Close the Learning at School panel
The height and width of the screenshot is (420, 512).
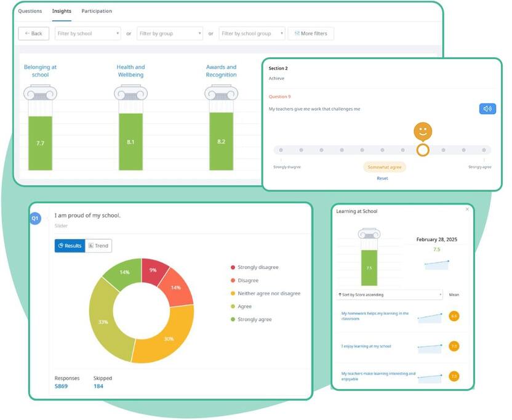coord(467,210)
